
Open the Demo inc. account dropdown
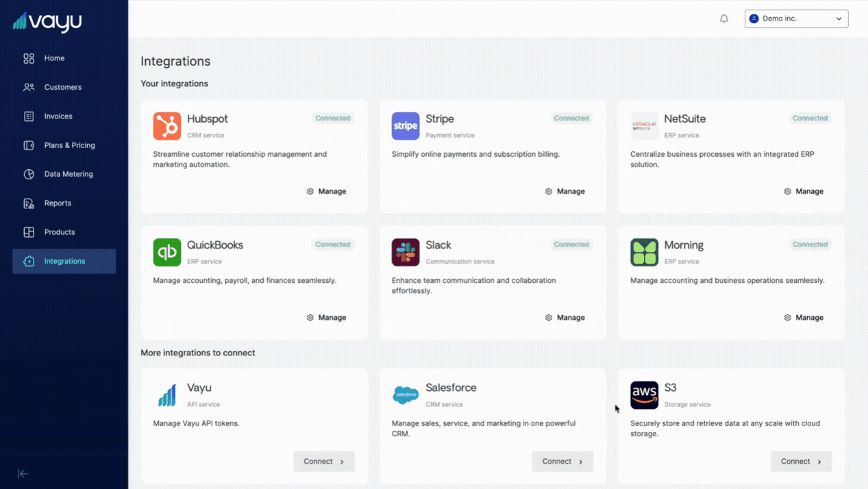coord(797,18)
